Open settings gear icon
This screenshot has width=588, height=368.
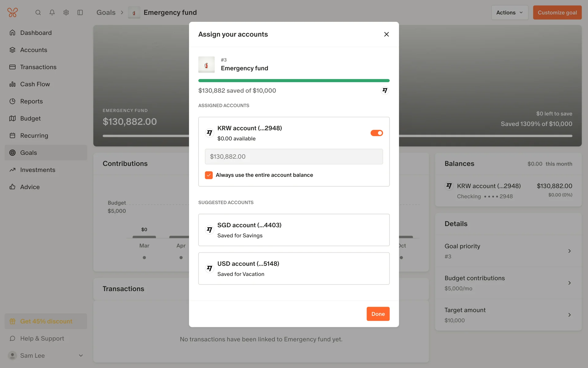tap(66, 13)
